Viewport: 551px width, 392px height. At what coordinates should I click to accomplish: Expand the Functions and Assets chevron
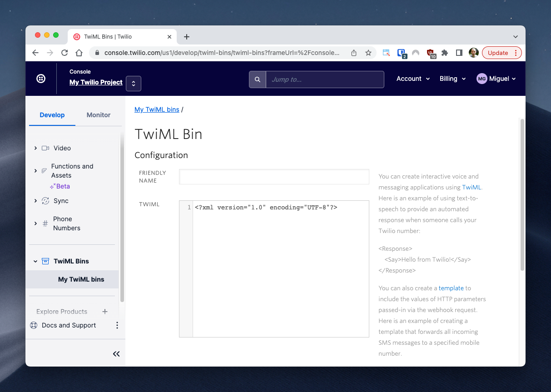[x=35, y=171]
